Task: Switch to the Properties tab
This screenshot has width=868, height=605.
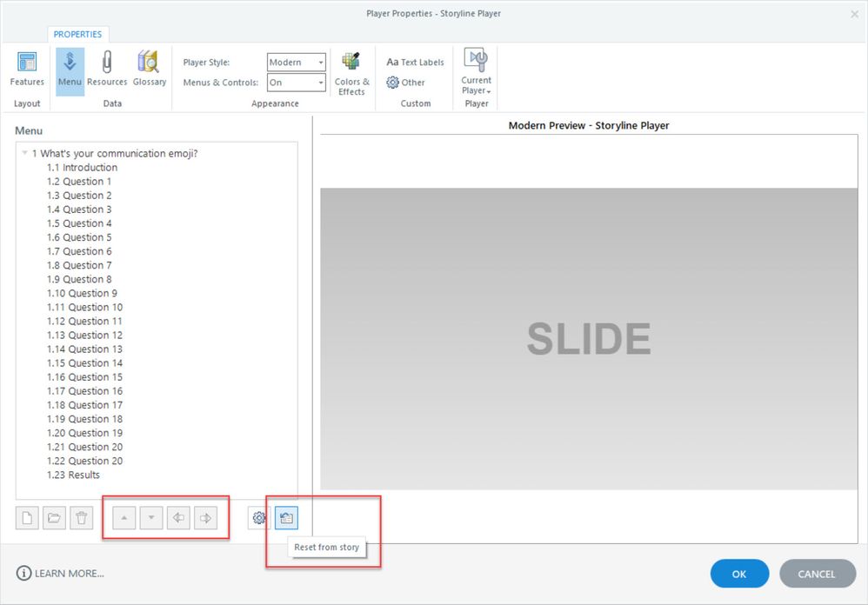Action: [77, 35]
